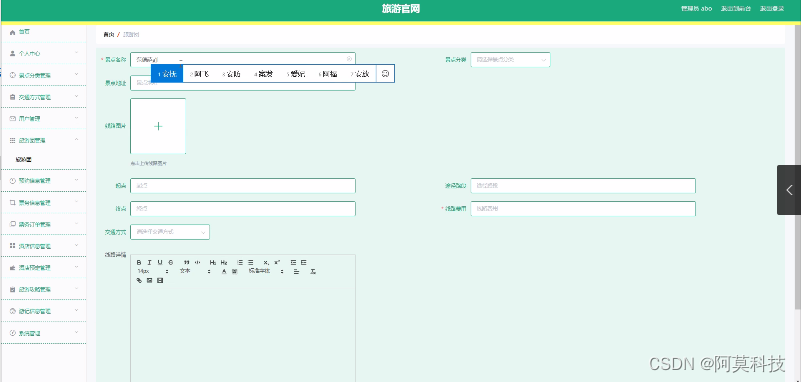Expand the 个人中心 sidebar menu
The width and height of the screenshot is (801, 382).
pyautogui.click(x=44, y=53)
